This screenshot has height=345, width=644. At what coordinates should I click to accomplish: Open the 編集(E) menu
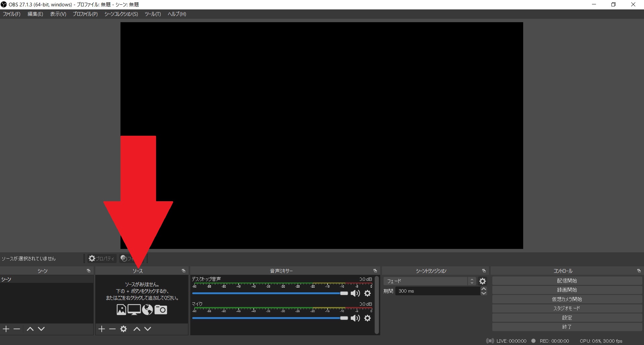(35, 14)
